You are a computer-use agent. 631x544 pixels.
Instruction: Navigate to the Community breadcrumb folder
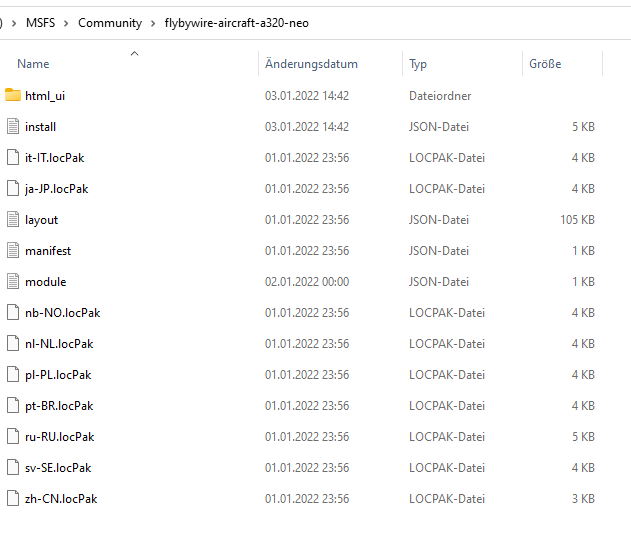110,23
